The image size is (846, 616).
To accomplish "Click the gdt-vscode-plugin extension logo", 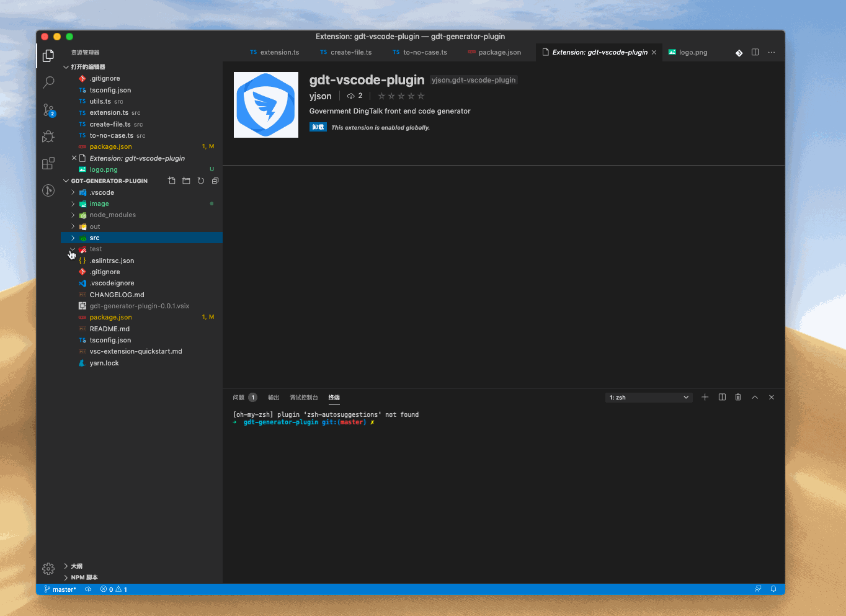I will tap(266, 105).
